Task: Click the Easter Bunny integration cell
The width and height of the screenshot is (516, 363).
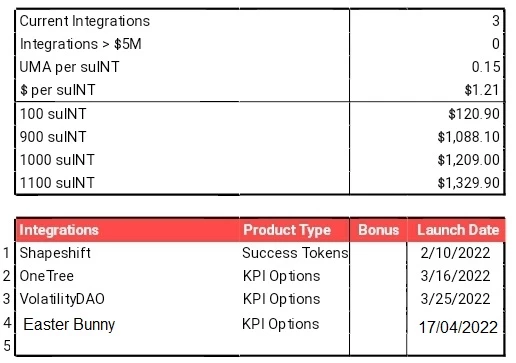Action: coord(127,324)
